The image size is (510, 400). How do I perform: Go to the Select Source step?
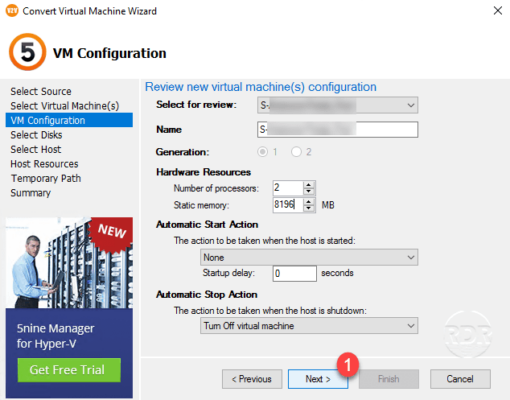coord(41,91)
